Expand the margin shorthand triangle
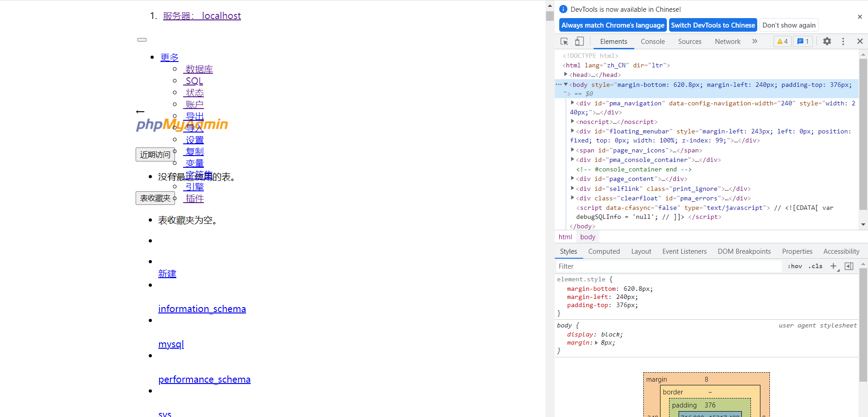This screenshot has width=868, height=417. click(x=597, y=343)
